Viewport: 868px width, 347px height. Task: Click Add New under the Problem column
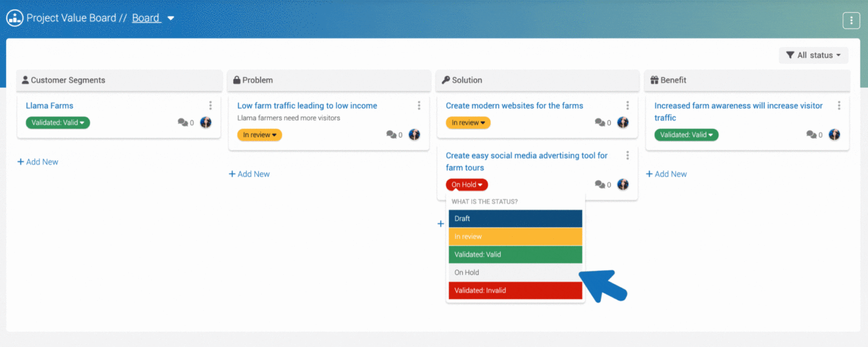coord(249,173)
